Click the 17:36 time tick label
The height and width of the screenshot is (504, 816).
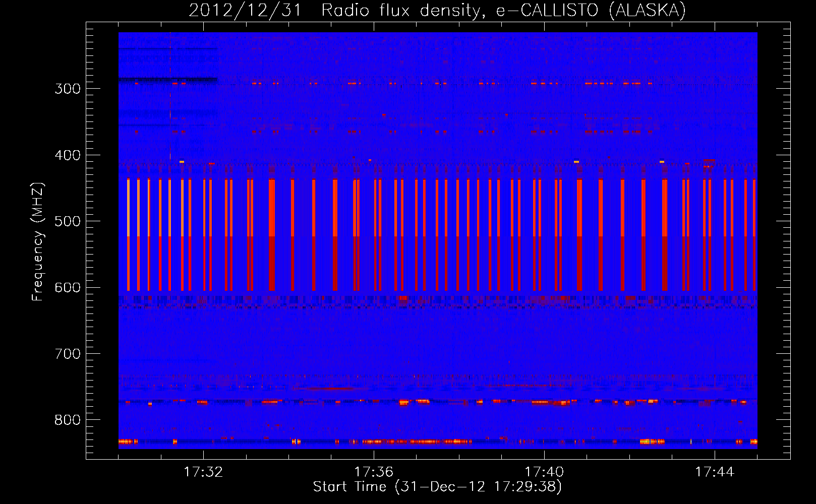pos(374,472)
